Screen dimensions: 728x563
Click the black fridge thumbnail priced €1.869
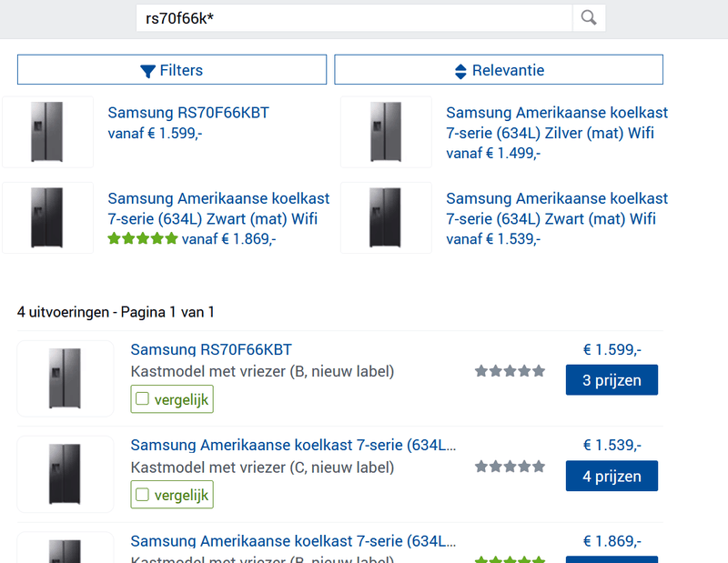coord(47,217)
